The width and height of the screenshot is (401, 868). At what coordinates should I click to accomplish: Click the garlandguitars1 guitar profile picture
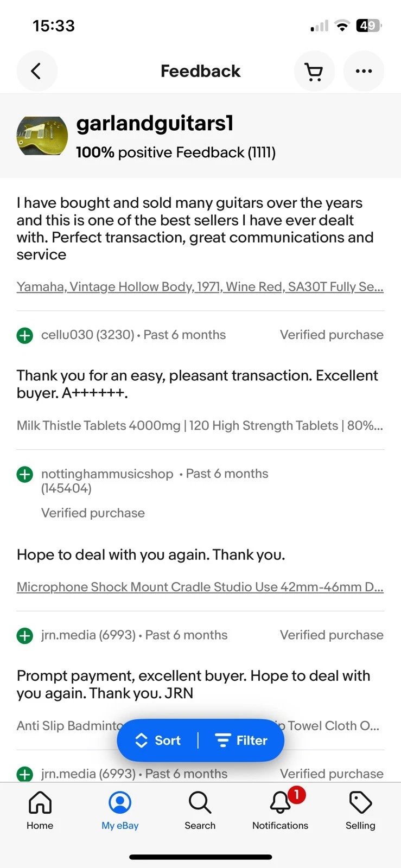click(42, 136)
